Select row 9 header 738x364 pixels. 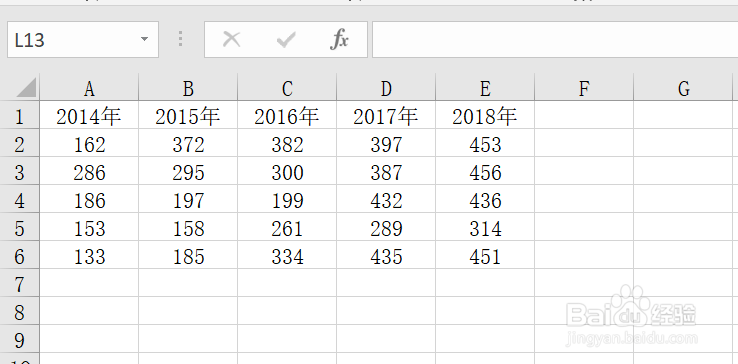[x=20, y=339]
